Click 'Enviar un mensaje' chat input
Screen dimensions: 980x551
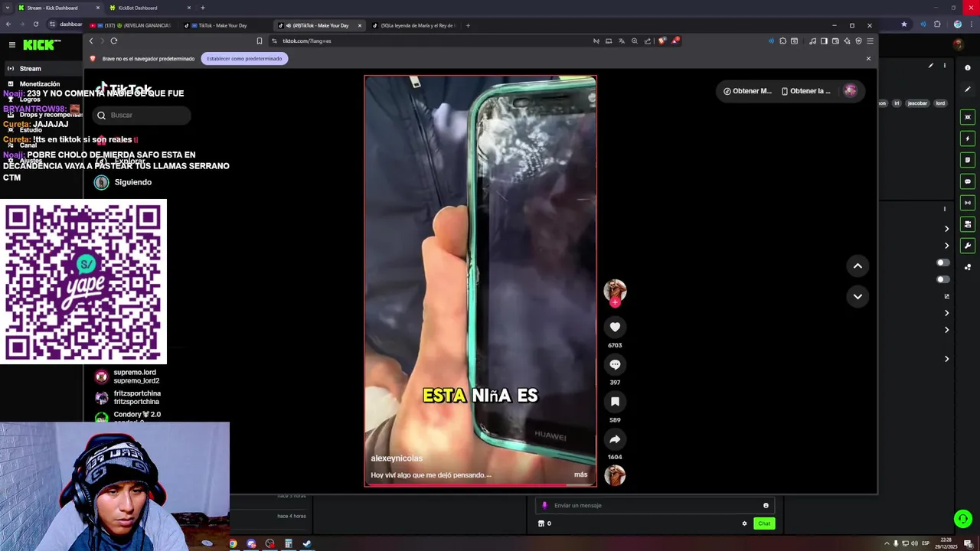pyautogui.click(x=655, y=505)
